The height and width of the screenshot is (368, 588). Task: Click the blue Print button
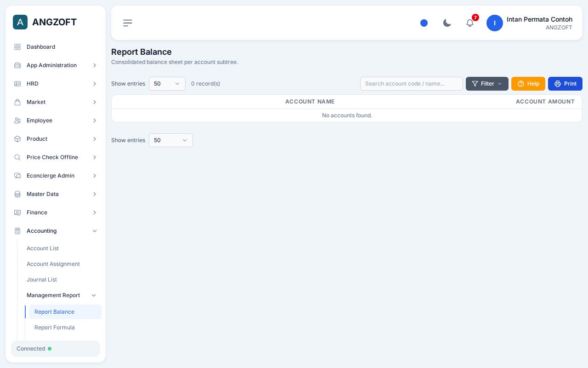565,84
